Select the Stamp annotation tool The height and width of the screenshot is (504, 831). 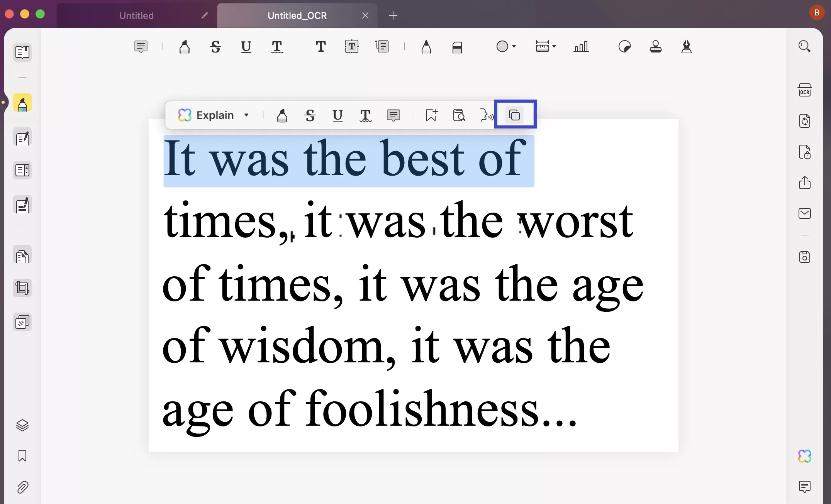(x=655, y=47)
